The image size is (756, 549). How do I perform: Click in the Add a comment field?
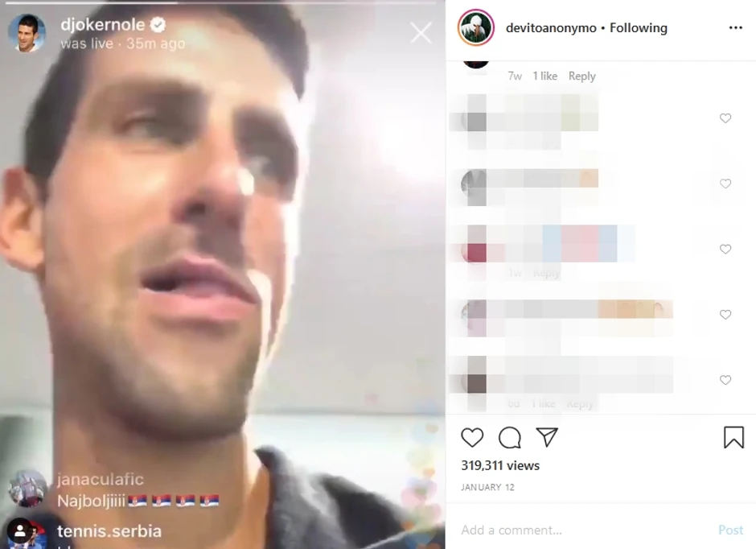point(583,530)
